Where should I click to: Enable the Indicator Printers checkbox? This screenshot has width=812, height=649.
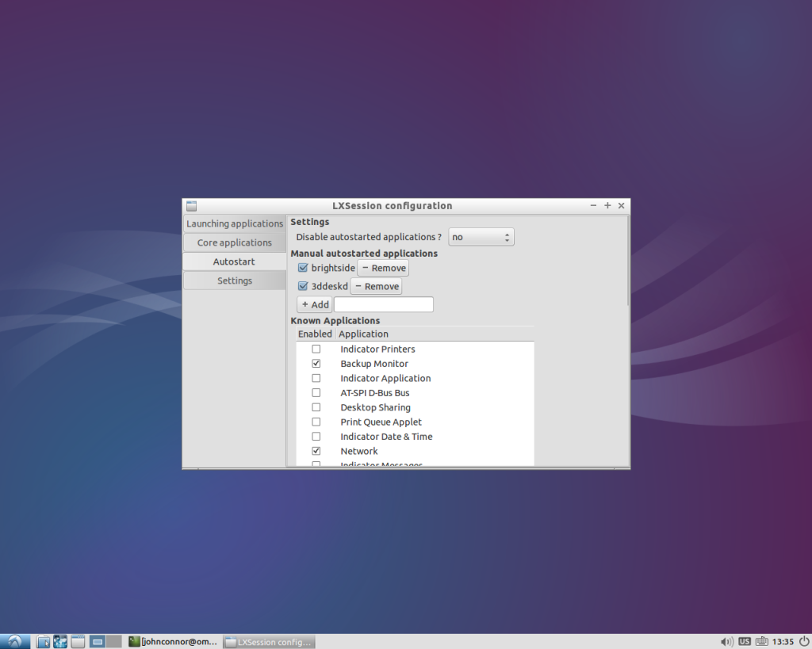pos(316,349)
